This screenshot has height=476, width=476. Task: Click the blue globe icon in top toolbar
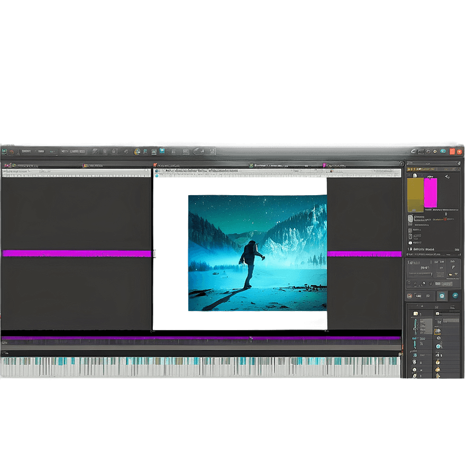(x=138, y=151)
